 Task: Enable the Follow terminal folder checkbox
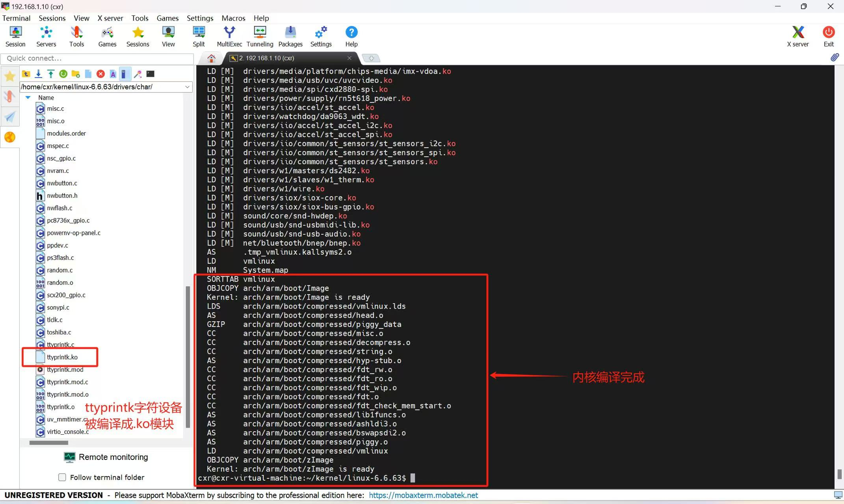(62, 477)
